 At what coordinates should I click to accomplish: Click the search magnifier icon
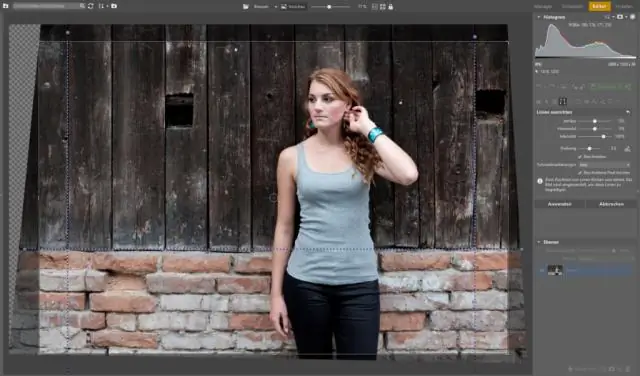coord(82,6)
